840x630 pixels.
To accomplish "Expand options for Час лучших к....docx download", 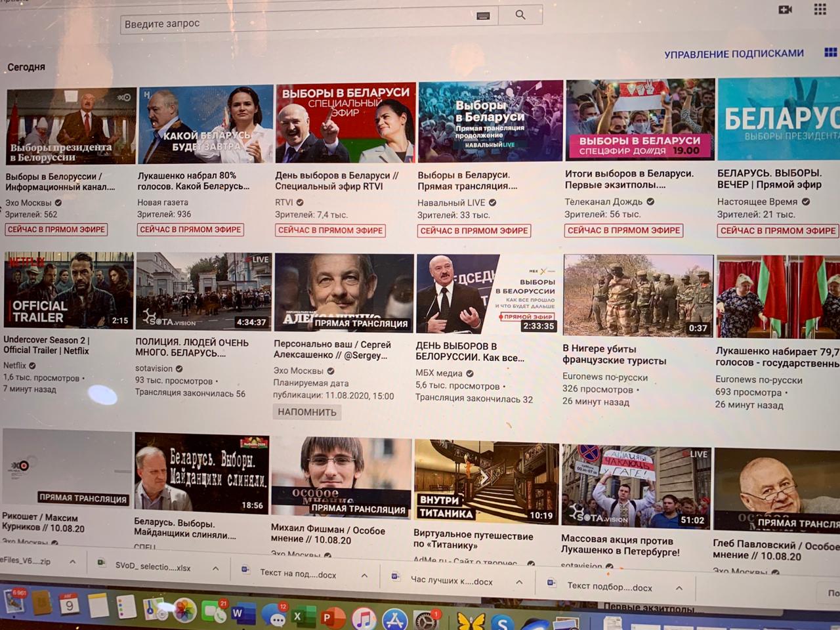I will click(x=519, y=582).
